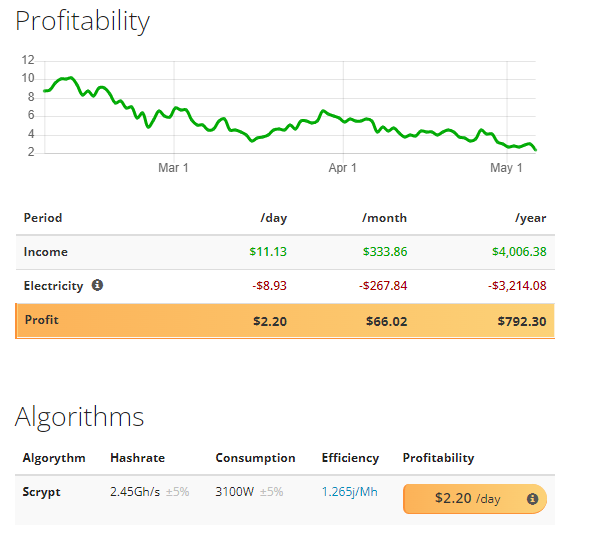Image resolution: width=595 pixels, height=537 pixels.
Task: Select the Profit row in the table
Action: [x=285, y=321]
